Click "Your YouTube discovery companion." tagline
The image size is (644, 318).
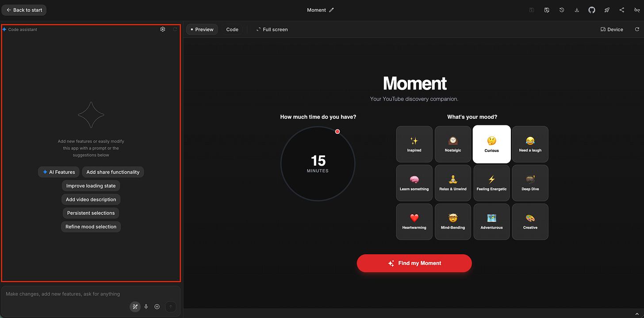click(x=414, y=99)
